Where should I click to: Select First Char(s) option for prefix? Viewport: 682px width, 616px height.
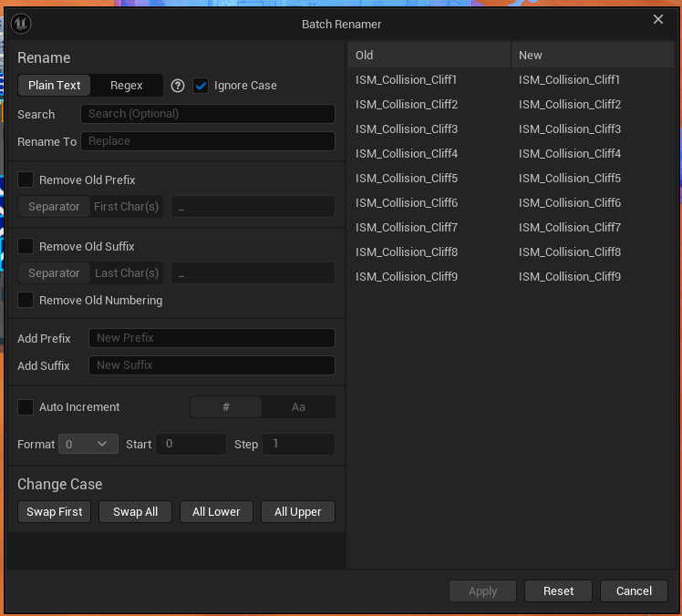126,207
